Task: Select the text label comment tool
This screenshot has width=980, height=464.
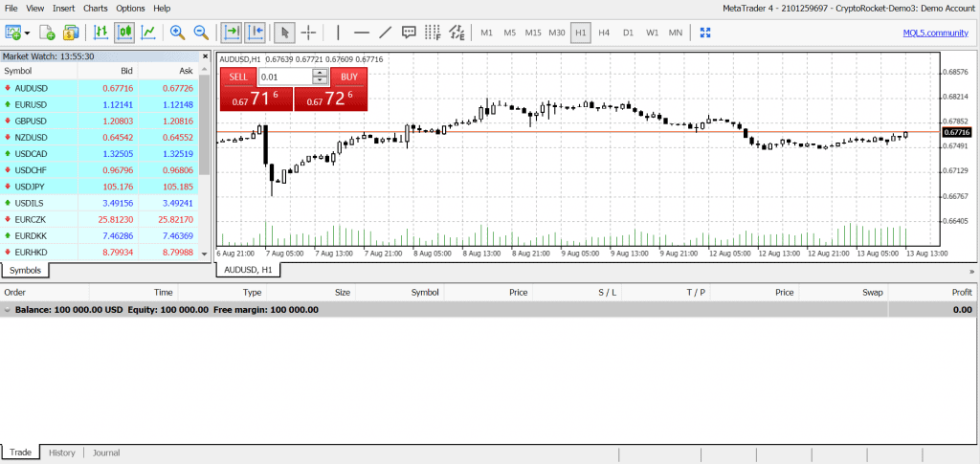Action: tap(409, 32)
